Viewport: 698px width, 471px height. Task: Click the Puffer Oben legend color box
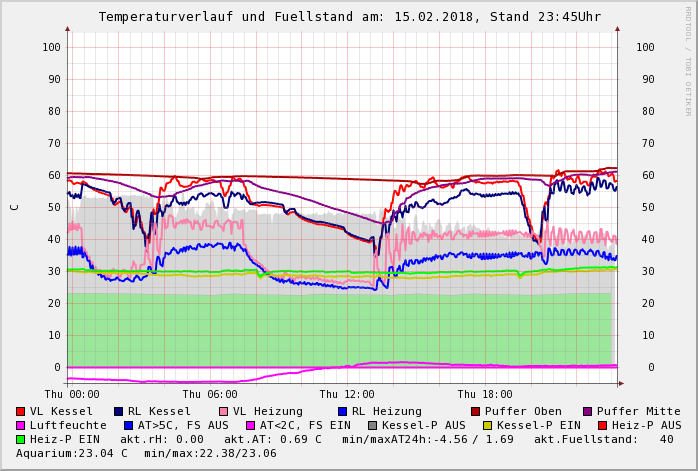(476, 411)
